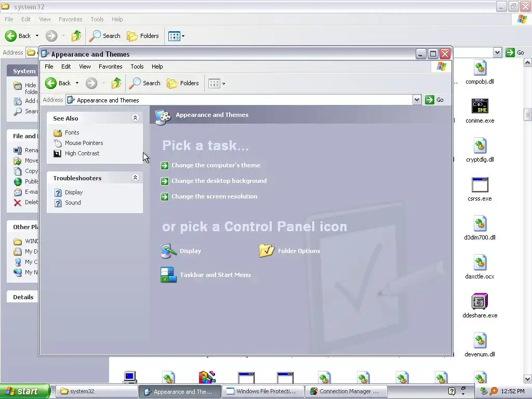Select ddeshare.exe file icon
Screen dimensions: 532x399
tap(480, 301)
